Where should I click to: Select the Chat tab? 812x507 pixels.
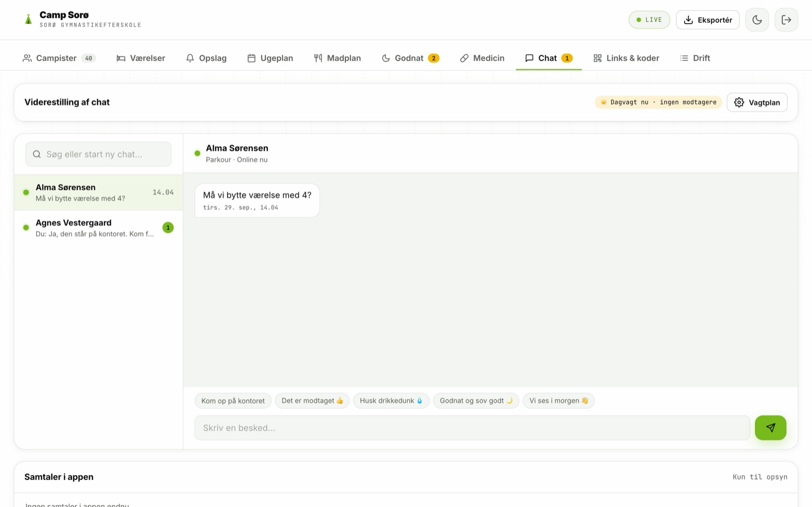(549, 58)
